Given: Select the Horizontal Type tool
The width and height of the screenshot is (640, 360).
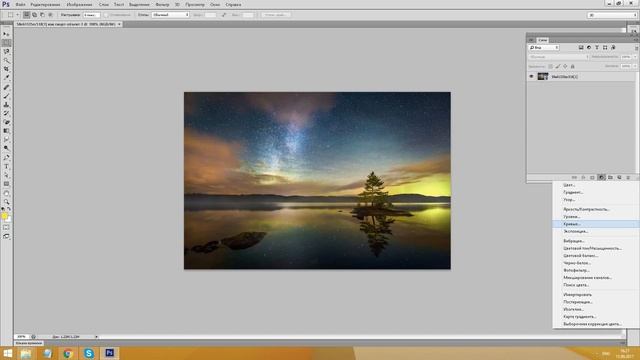Looking at the screenshot, I should pos(6,167).
